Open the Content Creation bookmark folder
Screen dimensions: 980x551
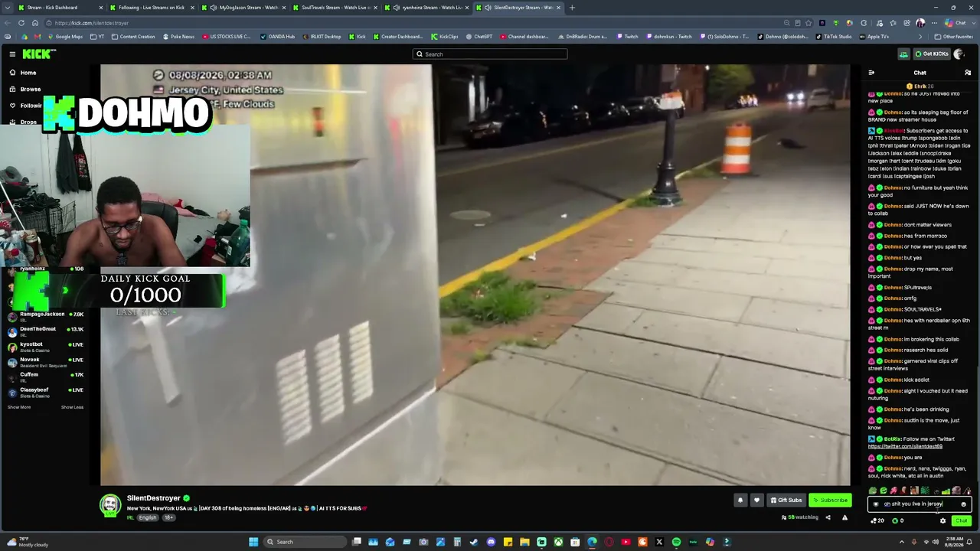click(133, 37)
